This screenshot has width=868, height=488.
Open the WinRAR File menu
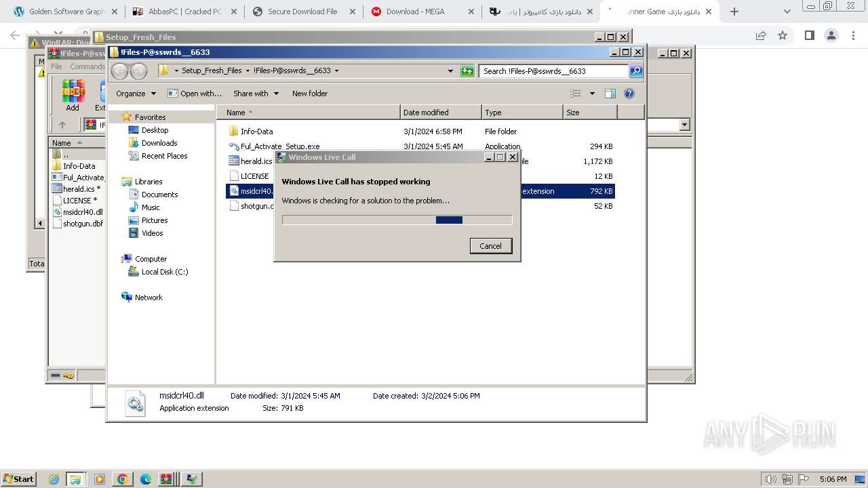(x=57, y=66)
